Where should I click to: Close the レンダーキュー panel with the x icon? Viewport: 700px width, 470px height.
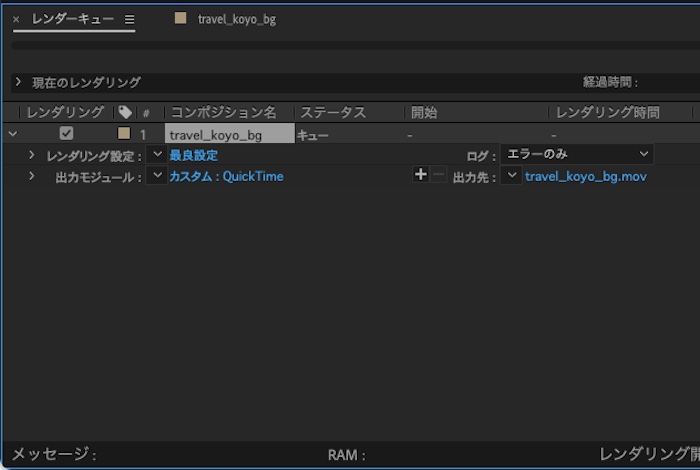[x=16, y=19]
